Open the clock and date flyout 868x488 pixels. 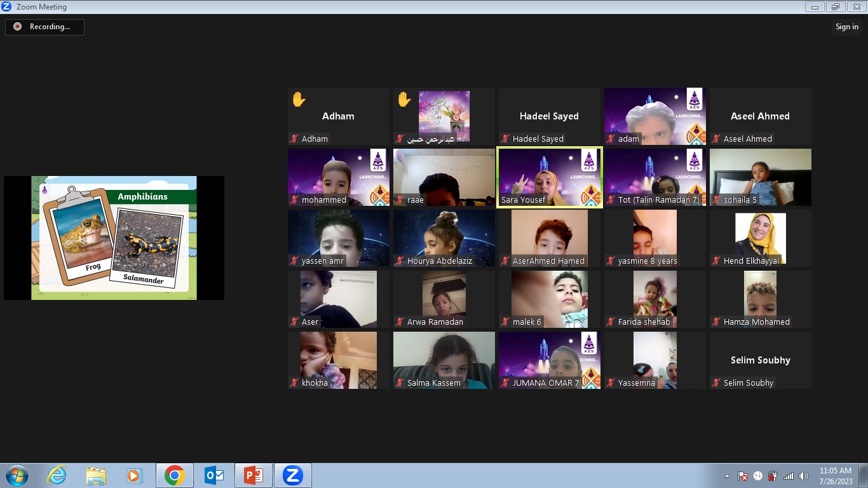(836, 476)
